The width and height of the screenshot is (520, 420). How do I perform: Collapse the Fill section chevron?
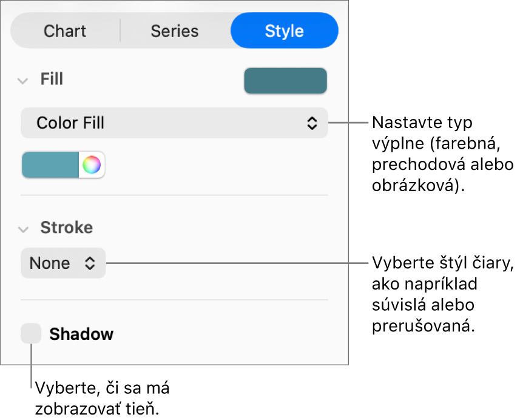coord(23,80)
